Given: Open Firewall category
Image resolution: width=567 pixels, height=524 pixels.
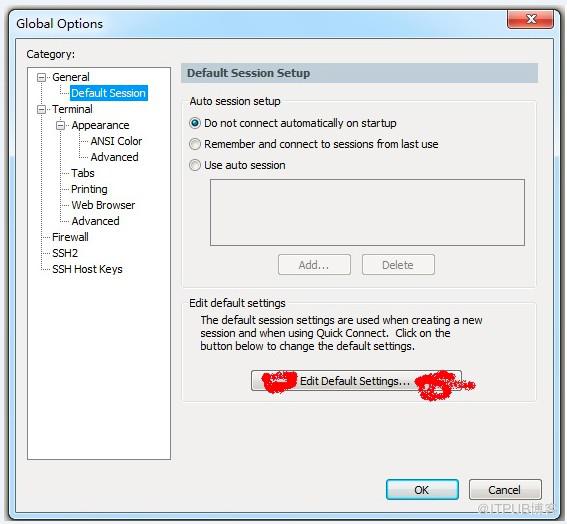Looking at the screenshot, I should (70, 237).
